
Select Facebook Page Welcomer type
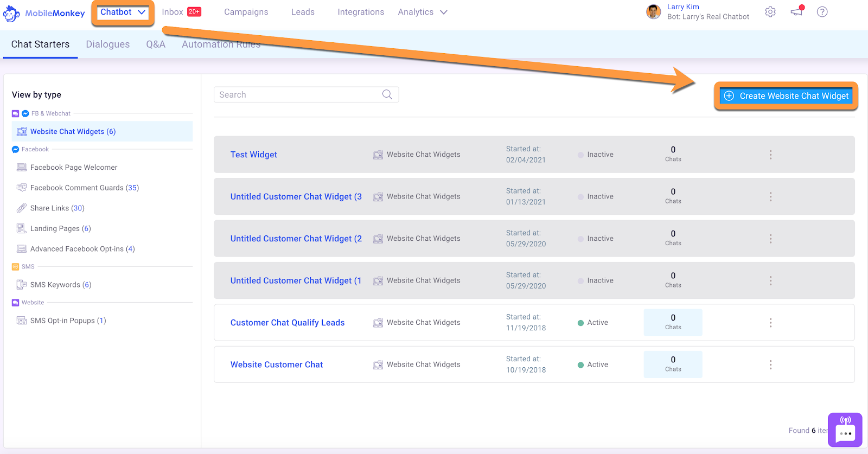pyautogui.click(x=74, y=168)
